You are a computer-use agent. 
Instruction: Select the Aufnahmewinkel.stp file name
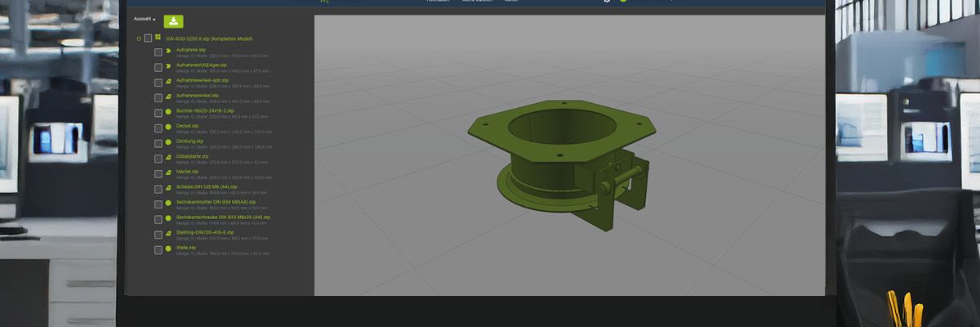tap(198, 95)
